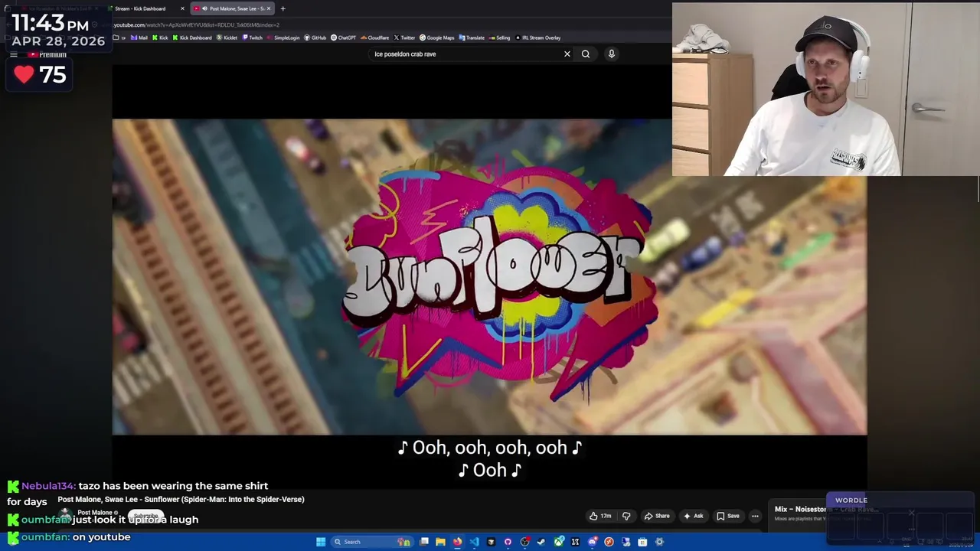
Task: Open the Translate bookmark
Action: (x=472, y=37)
